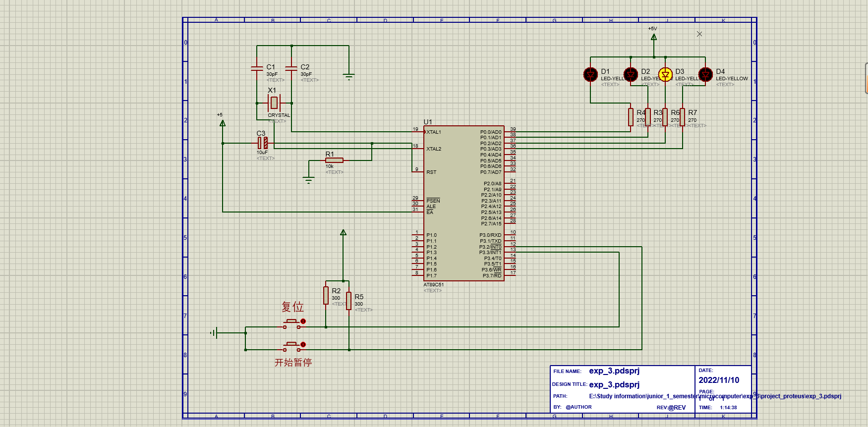Screen dimensions: 868x427
Task: Click the 复位 label text
Action: point(292,307)
